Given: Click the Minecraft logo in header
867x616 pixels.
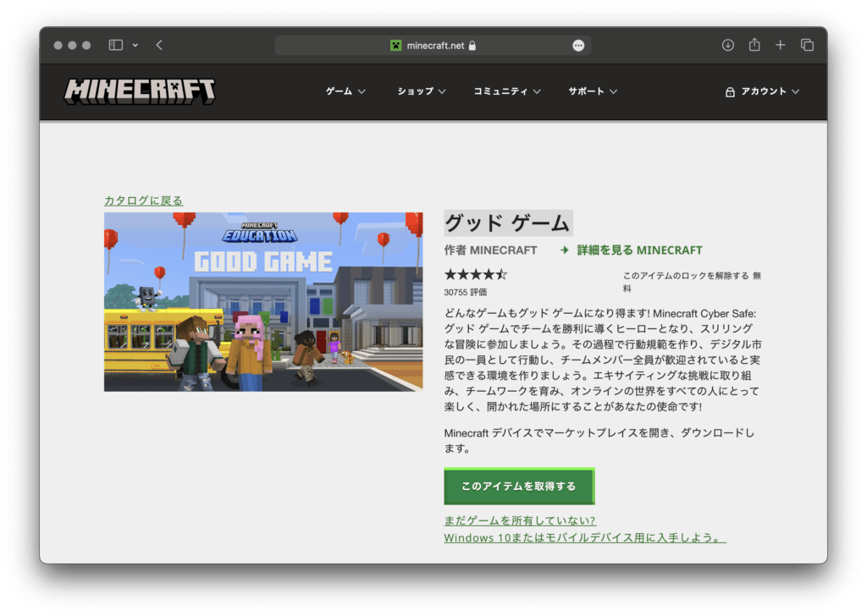Looking at the screenshot, I should [x=140, y=91].
